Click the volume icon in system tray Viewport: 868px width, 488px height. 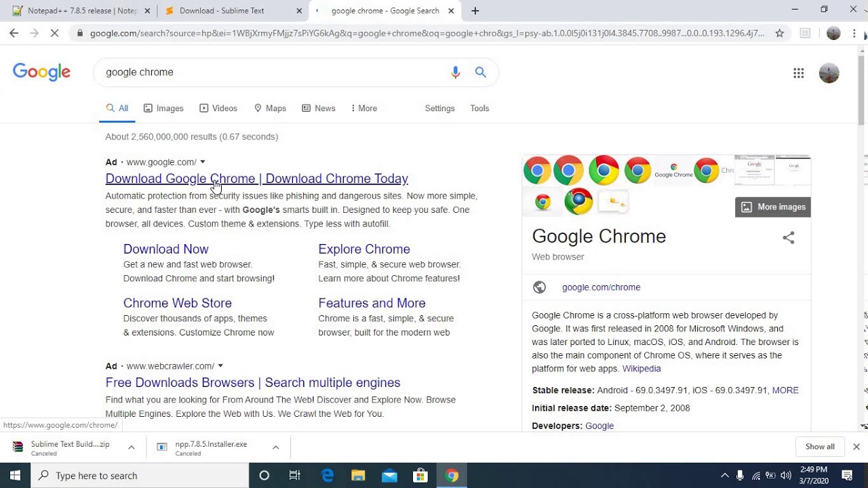786,475
